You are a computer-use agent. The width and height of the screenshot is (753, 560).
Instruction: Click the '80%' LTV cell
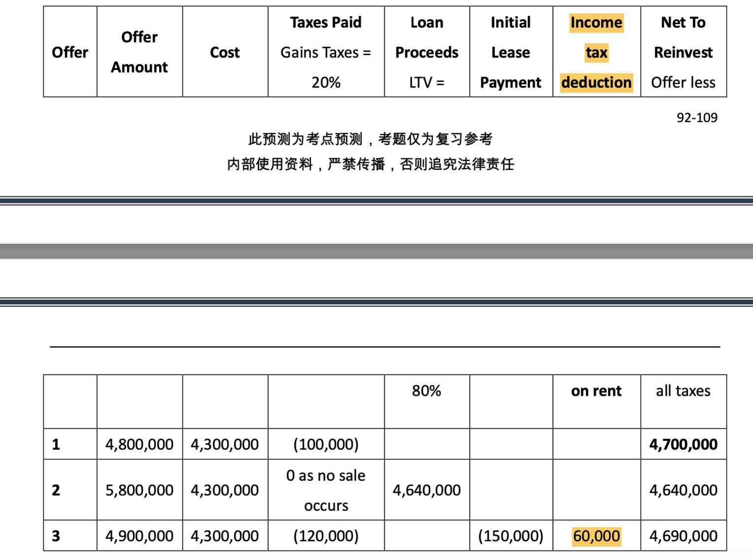click(x=426, y=391)
